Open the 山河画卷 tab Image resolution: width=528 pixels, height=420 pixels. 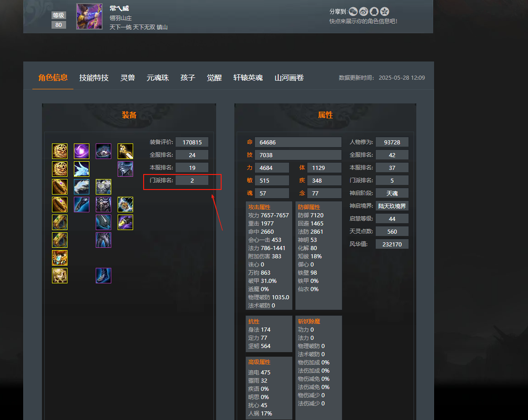point(289,78)
